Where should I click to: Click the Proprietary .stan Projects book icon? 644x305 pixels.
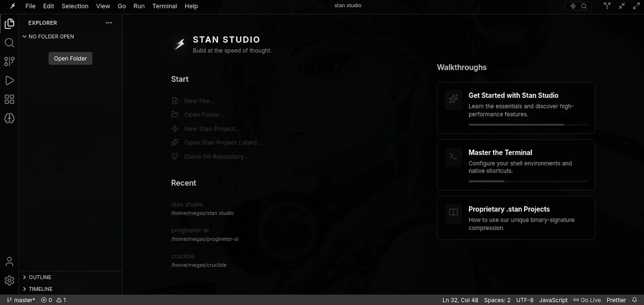[x=454, y=212]
